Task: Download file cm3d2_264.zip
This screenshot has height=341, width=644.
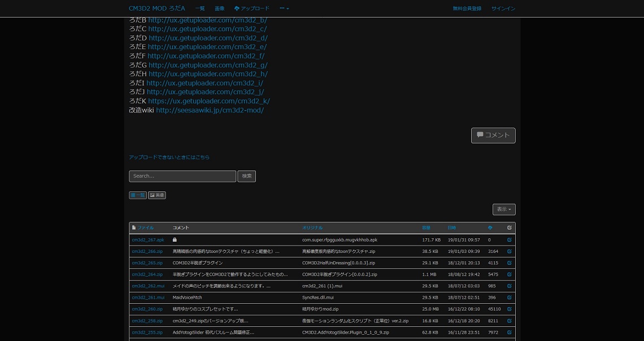Action: point(147,274)
